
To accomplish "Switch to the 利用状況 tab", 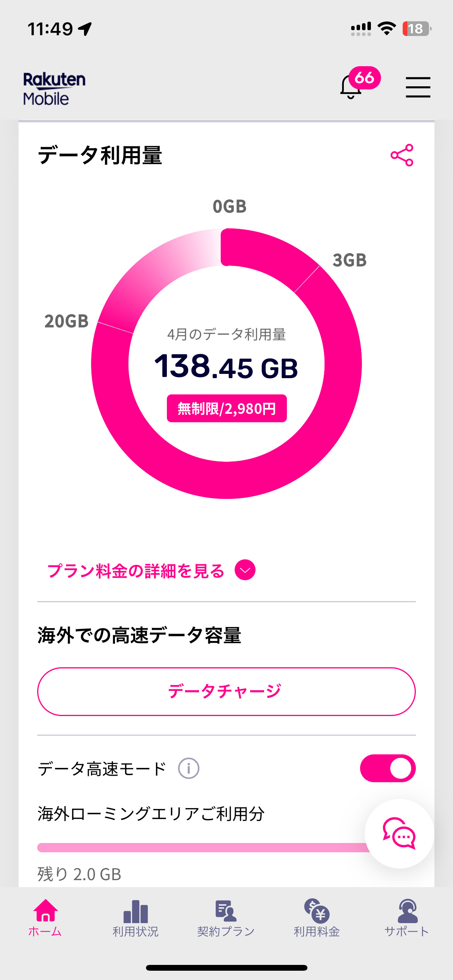I will pyautogui.click(x=136, y=918).
